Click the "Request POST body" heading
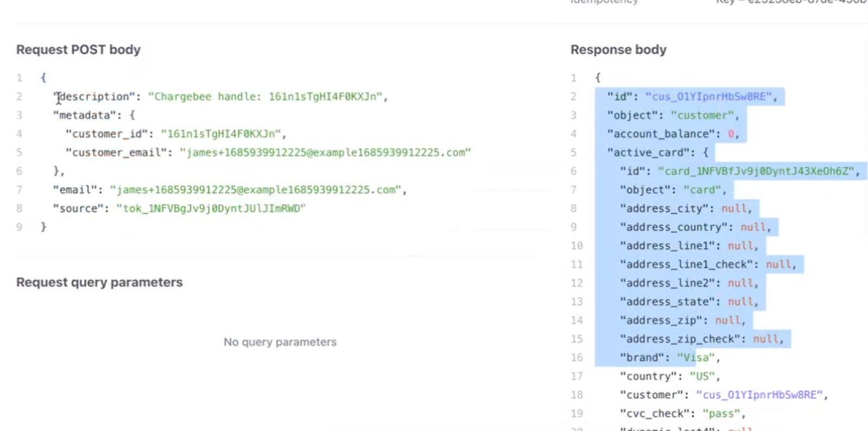Image resolution: width=868 pixels, height=431 pixels. 78,50
